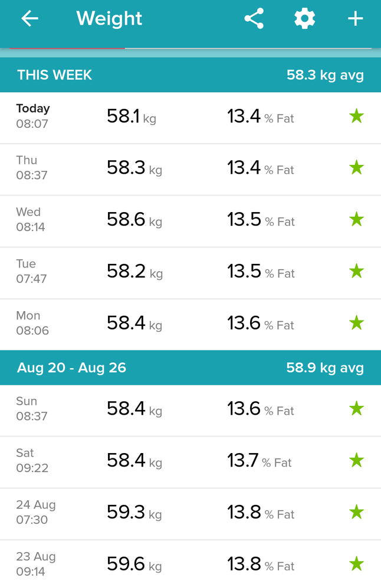Add a weight entry with plus icon

(355, 18)
